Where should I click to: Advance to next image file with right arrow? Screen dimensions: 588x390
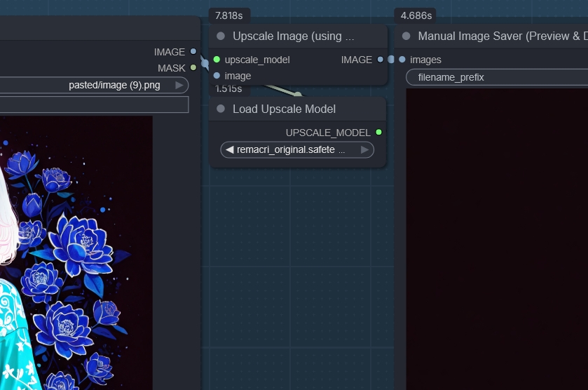179,85
